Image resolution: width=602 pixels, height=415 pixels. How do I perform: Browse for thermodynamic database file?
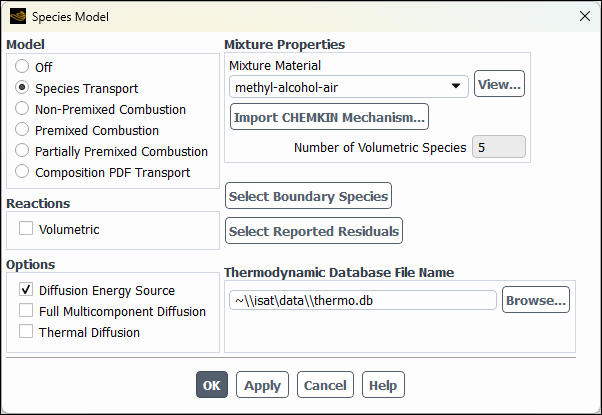click(535, 299)
